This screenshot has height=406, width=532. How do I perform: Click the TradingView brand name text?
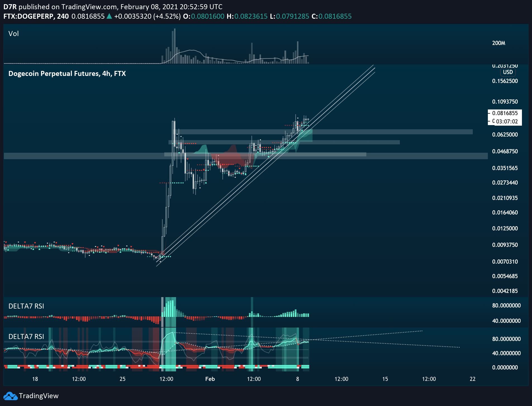point(39,396)
